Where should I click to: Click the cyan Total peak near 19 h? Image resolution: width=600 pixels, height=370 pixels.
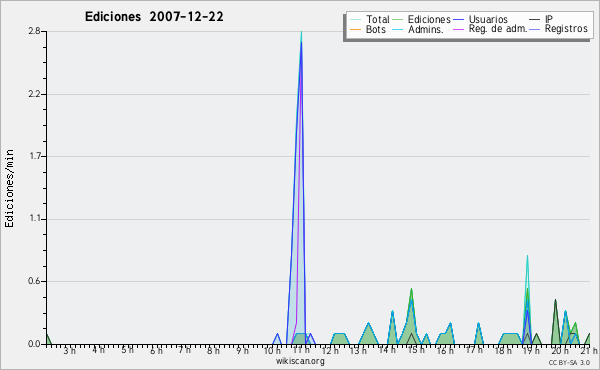[527, 300]
